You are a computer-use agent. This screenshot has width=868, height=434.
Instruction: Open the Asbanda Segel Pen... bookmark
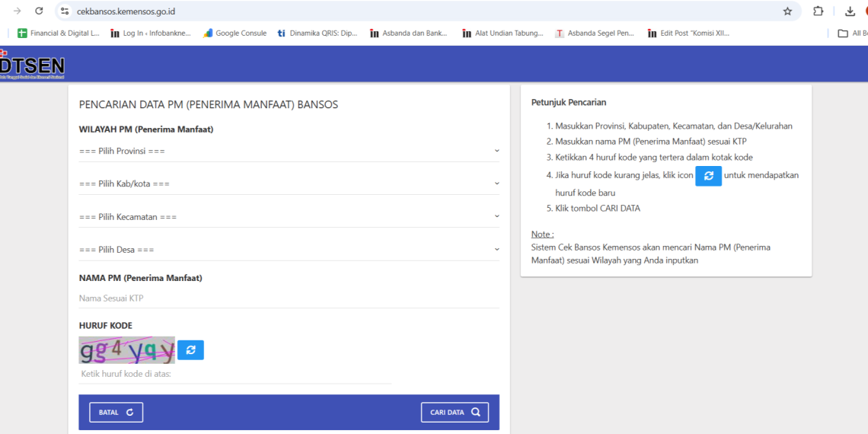(x=595, y=34)
